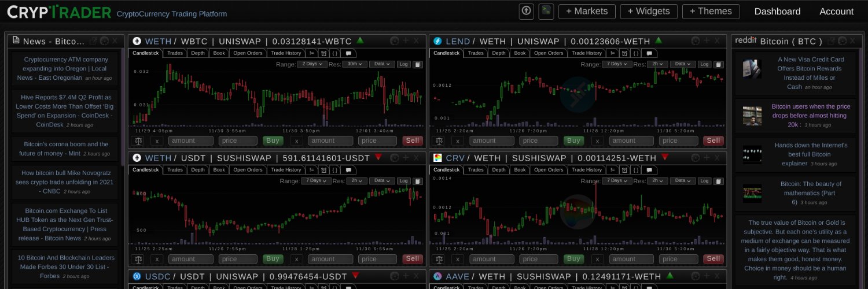Click Sell in the LEND/WETH panel

coord(713,140)
